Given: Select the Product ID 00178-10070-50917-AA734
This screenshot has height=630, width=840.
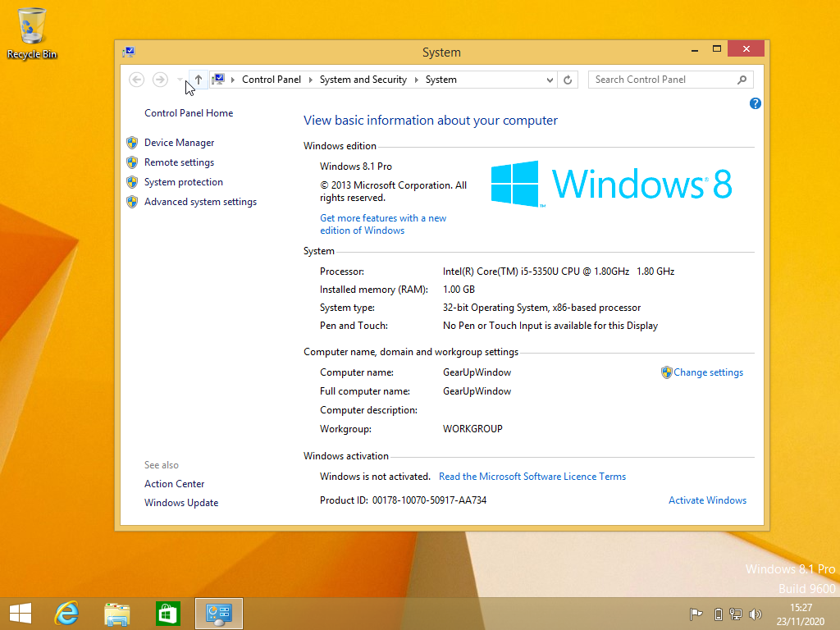Looking at the screenshot, I should coord(429,500).
